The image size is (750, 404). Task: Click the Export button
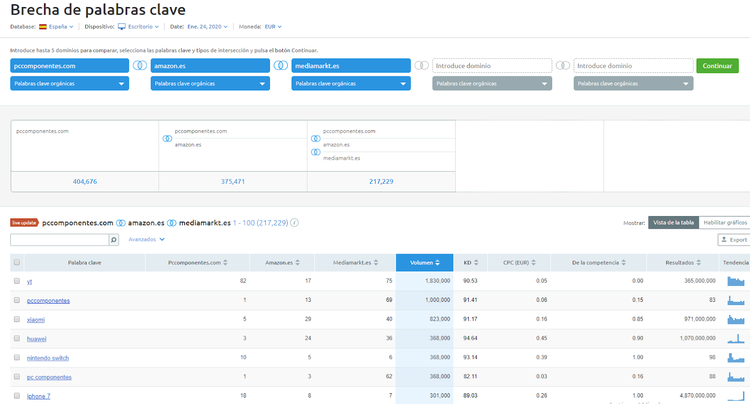point(734,240)
